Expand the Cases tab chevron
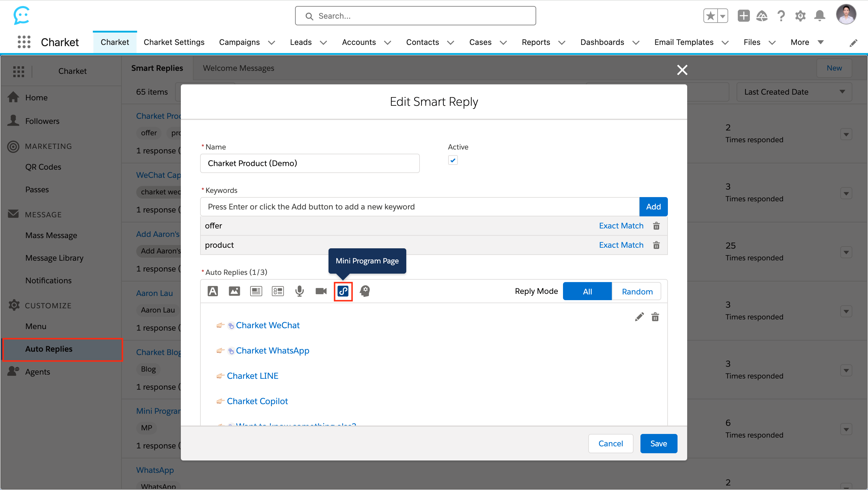 [x=503, y=42]
